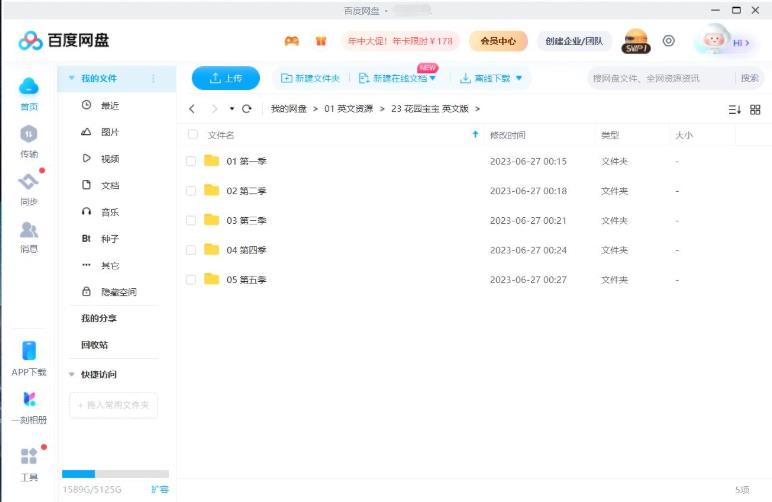This screenshot has height=502, width=772.
Task: Open the 同步 sync icon
Action: (x=29, y=181)
